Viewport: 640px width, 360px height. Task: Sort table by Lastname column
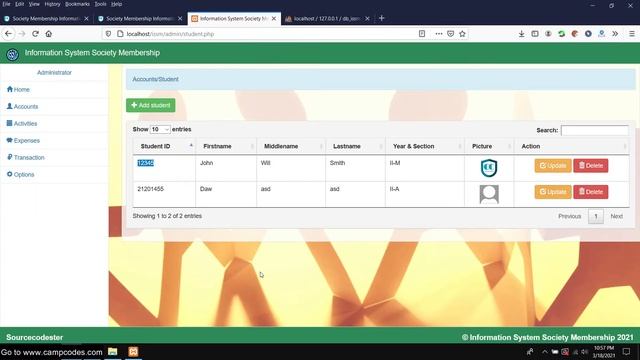pyautogui.click(x=356, y=146)
